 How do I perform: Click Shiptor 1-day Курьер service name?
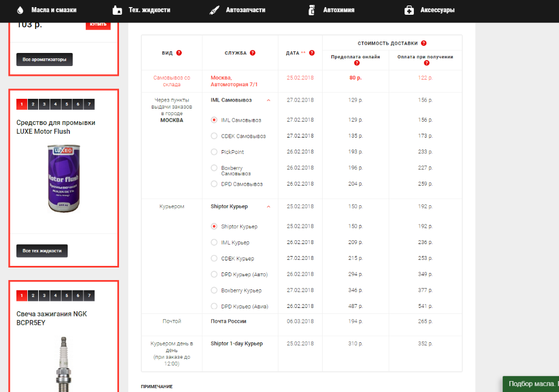coord(237,343)
